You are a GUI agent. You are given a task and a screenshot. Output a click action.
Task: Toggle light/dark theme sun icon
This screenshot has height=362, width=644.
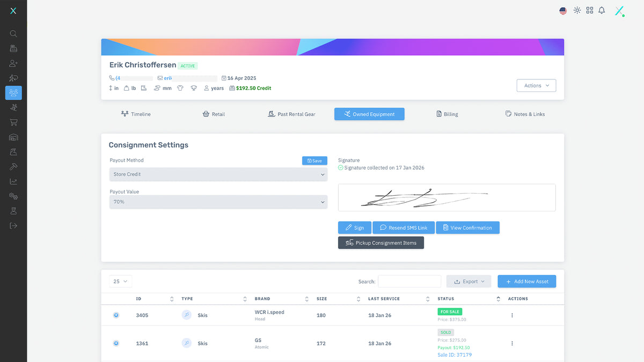point(577,10)
